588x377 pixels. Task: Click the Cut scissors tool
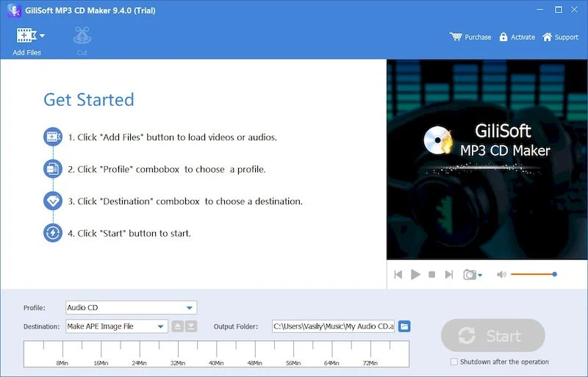coord(82,35)
